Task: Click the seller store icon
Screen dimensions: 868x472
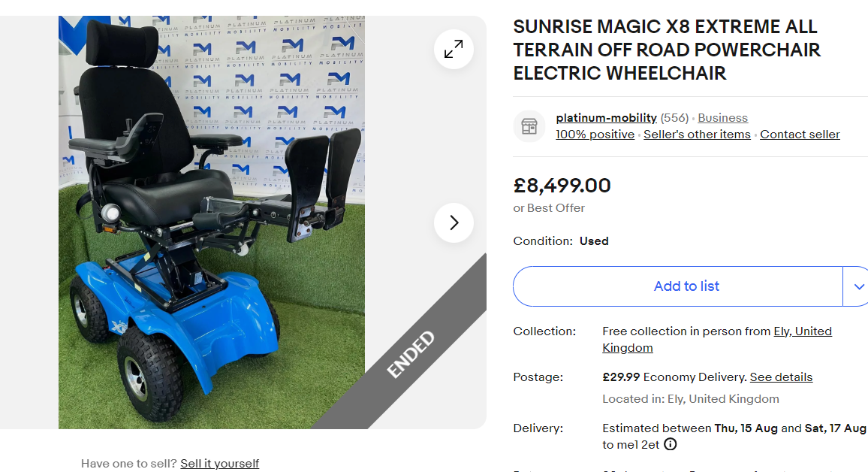Action: 529,126
